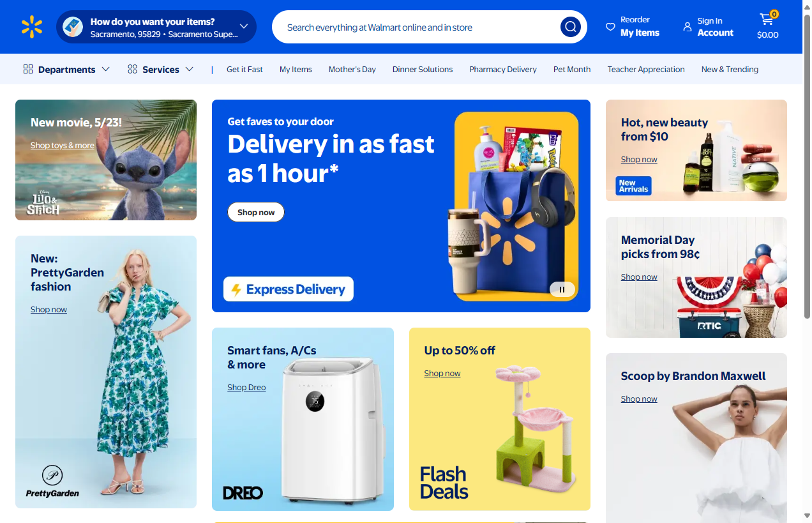The height and width of the screenshot is (523, 812).
Task: Click the search magnifier icon button
Action: pyautogui.click(x=570, y=27)
